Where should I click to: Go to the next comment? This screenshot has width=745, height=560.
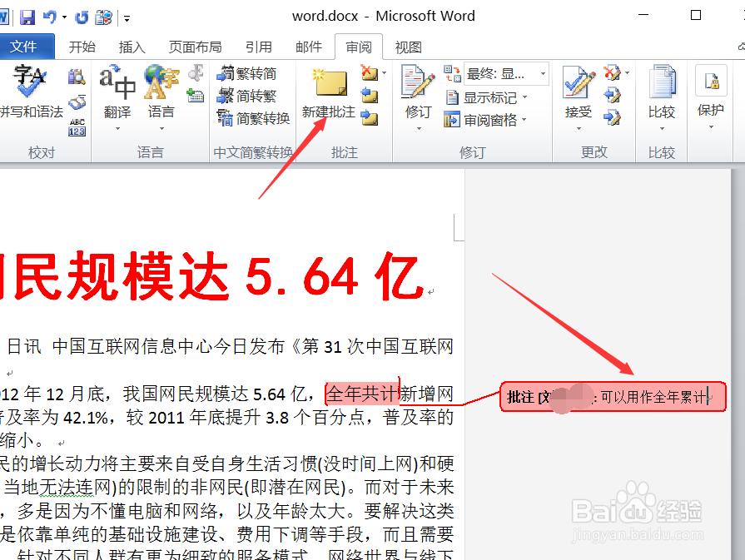(370, 116)
